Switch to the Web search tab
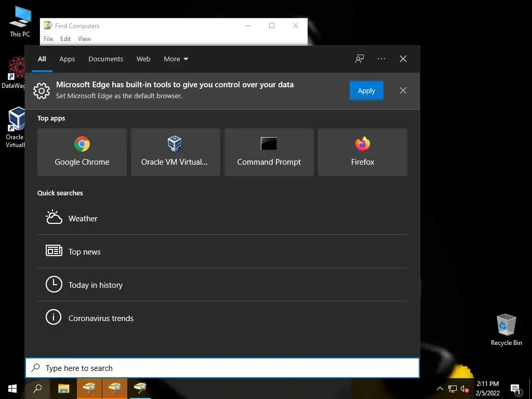Viewport: 532px width, 399px height. (143, 59)
